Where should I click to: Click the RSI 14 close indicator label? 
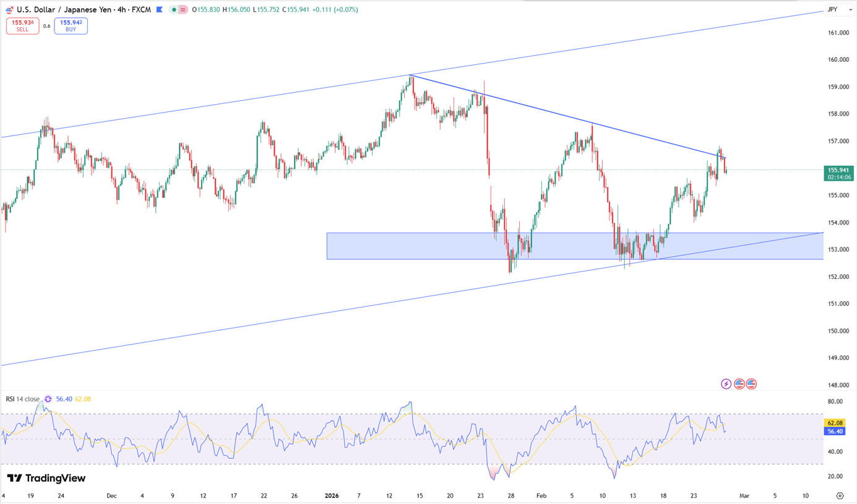pos(22,399)
